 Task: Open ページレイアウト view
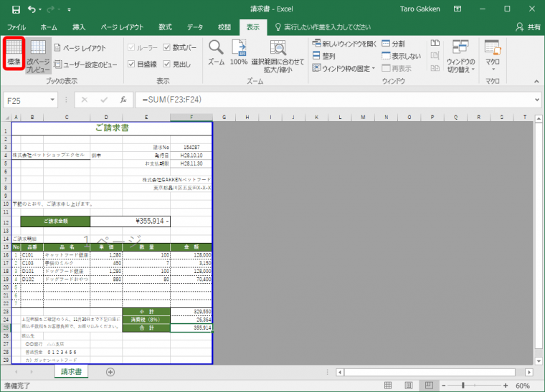(x=80, y=48)
